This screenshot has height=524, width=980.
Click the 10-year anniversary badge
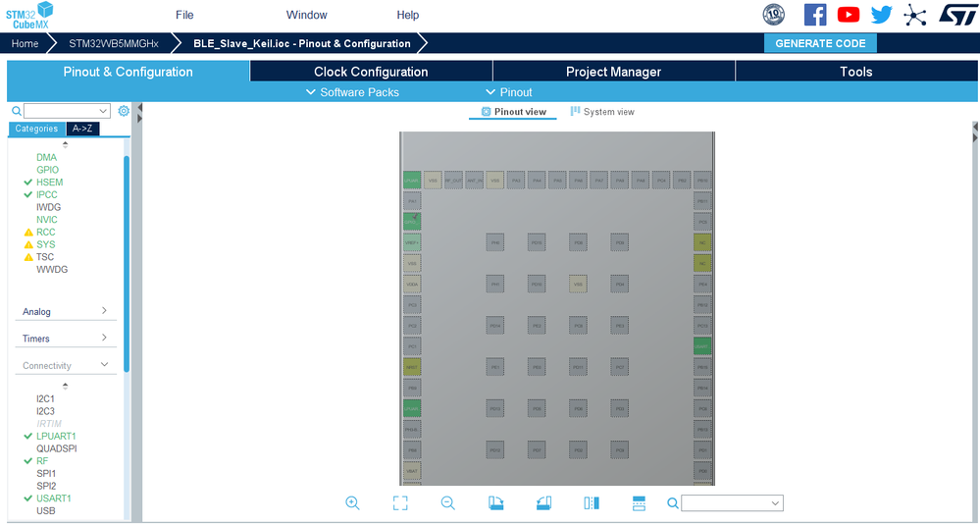pyautogui.click(x=774, y=15)
